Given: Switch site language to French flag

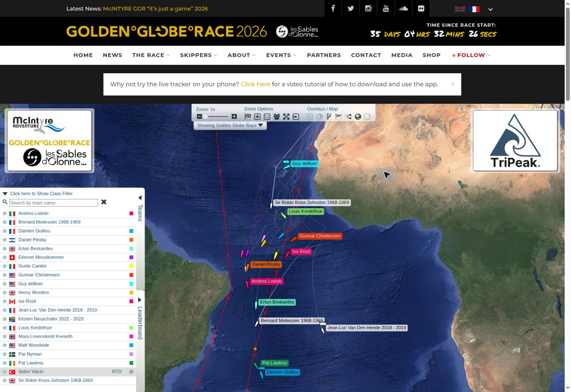Looking at the screenshot, I should [474, 9].
